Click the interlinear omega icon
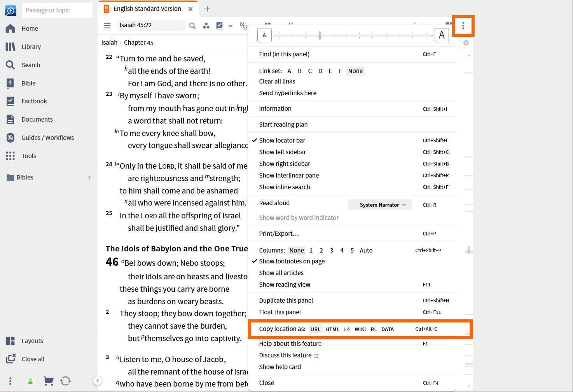The image size is (573, 392). click(x=244, y=26)
